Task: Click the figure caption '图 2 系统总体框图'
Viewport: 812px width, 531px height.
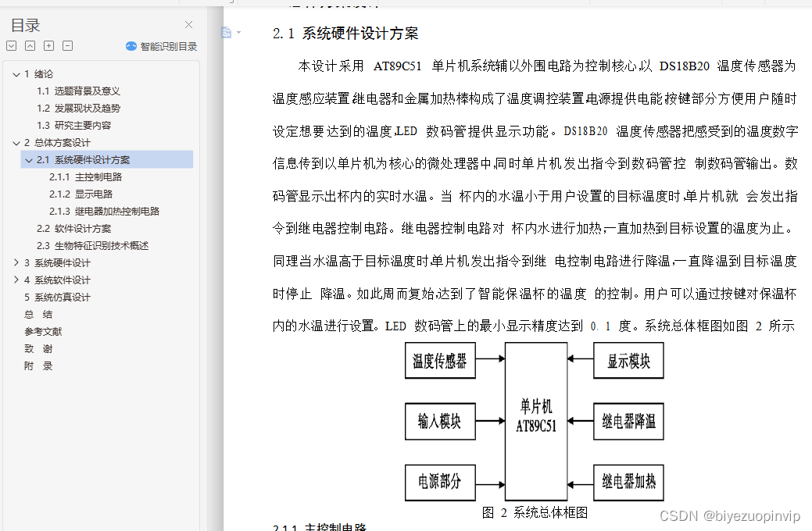Action: coord(535,512)
